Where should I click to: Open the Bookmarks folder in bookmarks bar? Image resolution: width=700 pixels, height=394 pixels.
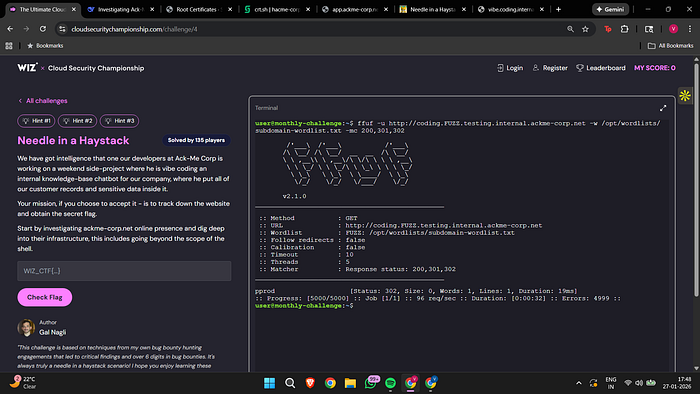click(x=45, y=46)
